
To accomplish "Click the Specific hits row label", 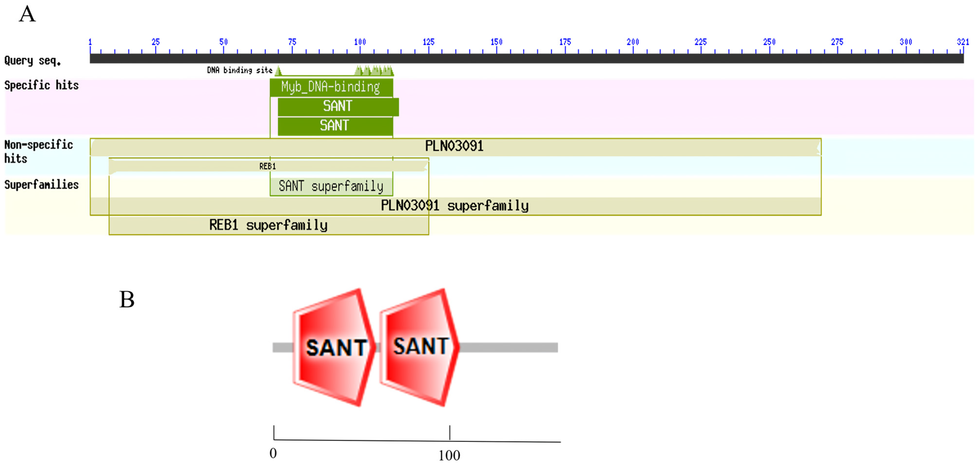I will coord(41,85).
